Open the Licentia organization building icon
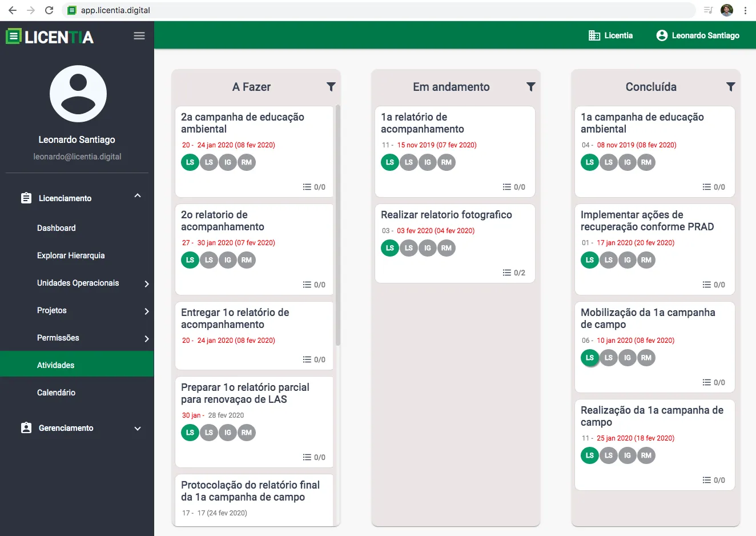This screenshot has width=756, height=536. [x=594, y=35]
